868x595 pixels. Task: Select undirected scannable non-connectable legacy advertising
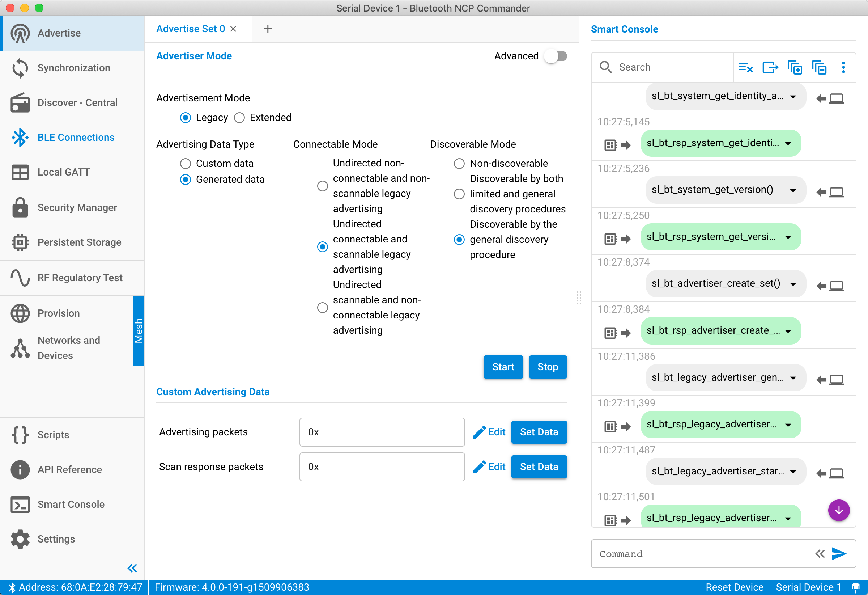(322, 308)
